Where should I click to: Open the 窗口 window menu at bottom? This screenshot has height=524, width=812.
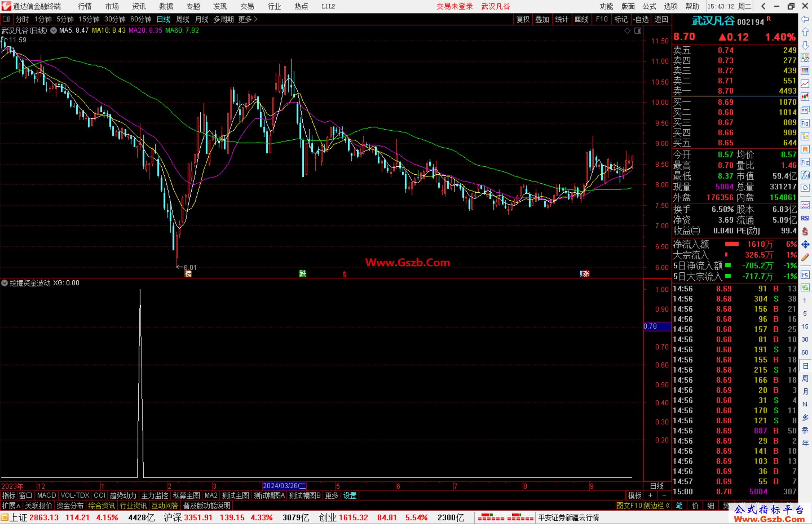coord(26,495)
